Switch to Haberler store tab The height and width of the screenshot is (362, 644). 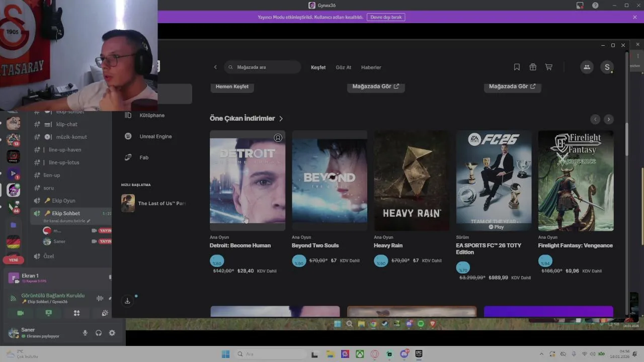371,67
